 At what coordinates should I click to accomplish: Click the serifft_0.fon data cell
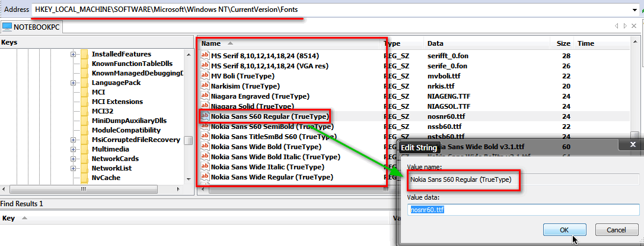coord(447,55)
